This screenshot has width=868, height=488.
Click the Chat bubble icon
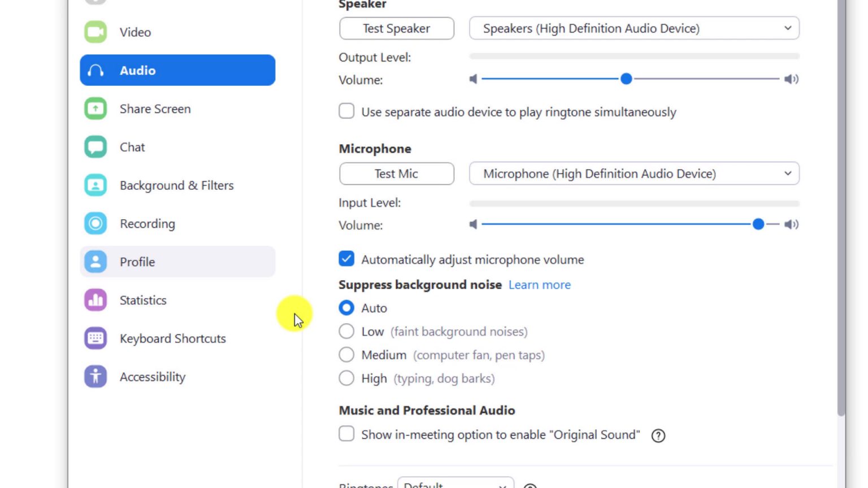point(95,147)
